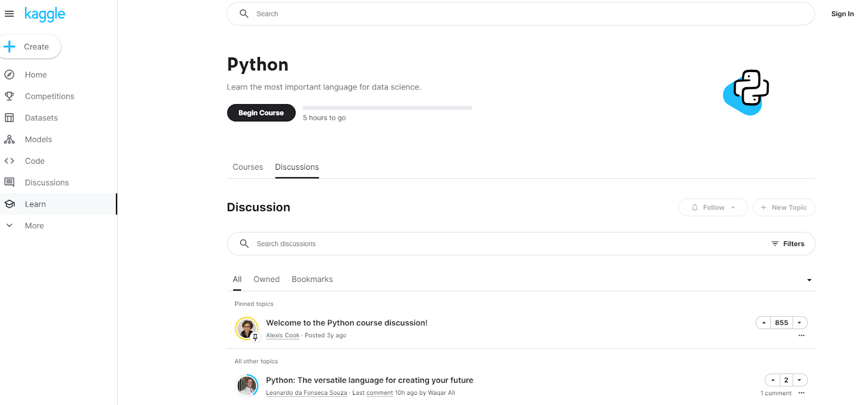Click the Search discussions field

[x=521, y=244]
